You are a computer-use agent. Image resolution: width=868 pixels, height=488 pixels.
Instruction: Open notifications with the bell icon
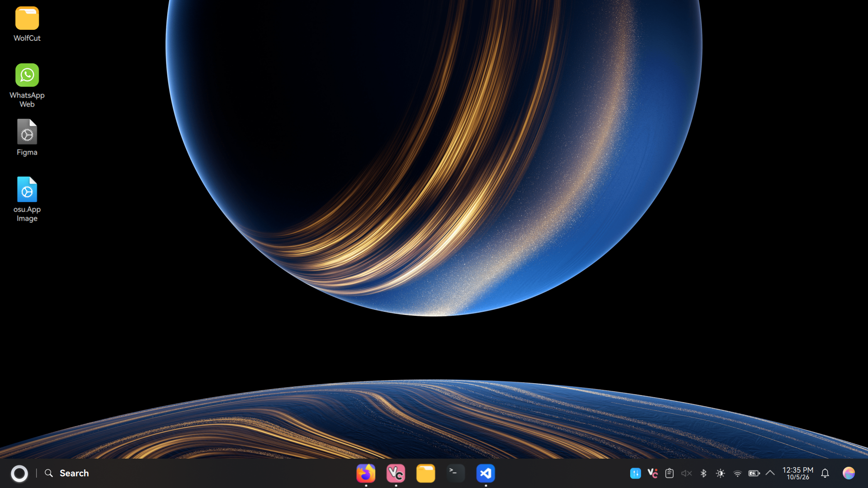[x=825, y=473]
